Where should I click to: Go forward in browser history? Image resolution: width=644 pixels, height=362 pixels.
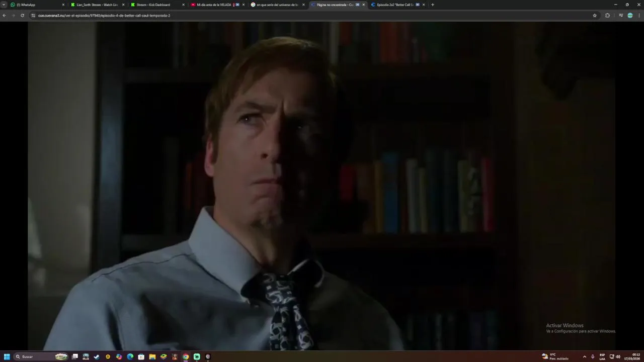point(13,16)
